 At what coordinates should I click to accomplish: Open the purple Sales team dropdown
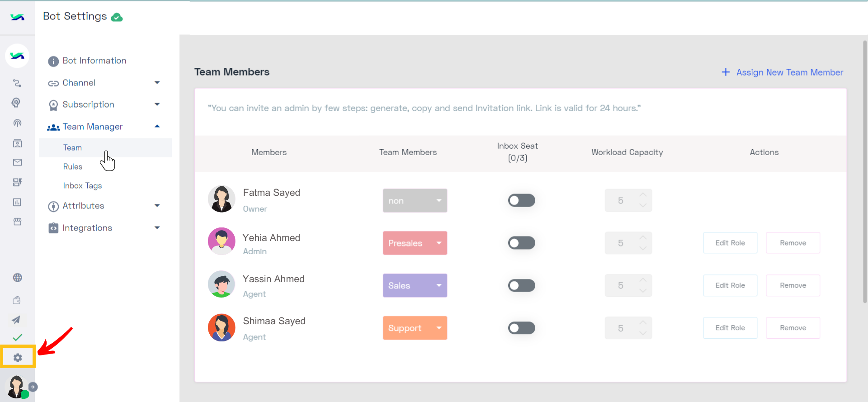click(415, 285)
